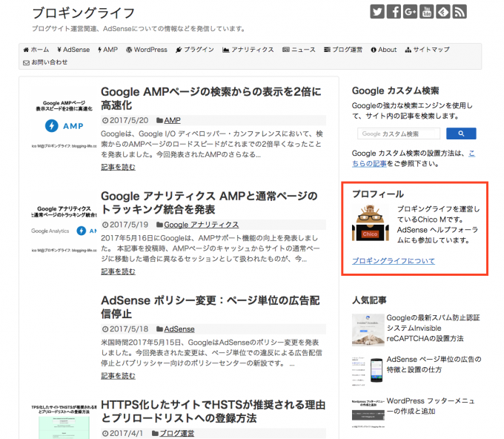Click date 2017/4/1 on fourth article
The image size is (504, 439).
pos(127,433)
